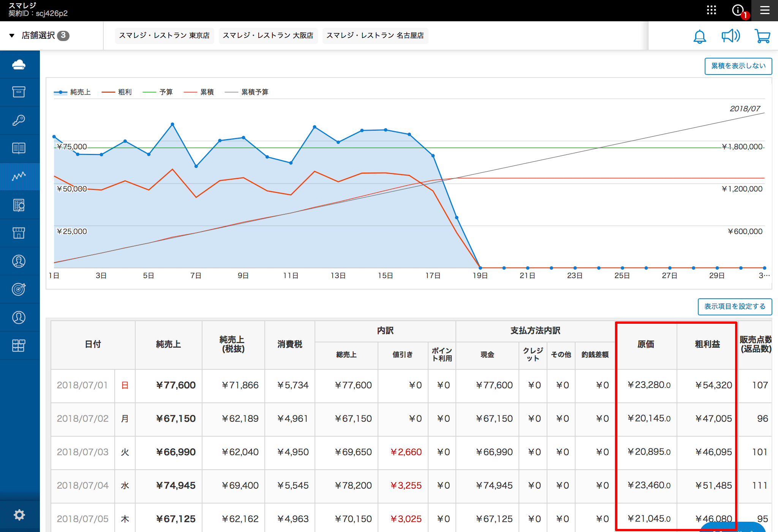Toggle 純売上 series in chart legend
778x532 pixels.
[72, 92]
